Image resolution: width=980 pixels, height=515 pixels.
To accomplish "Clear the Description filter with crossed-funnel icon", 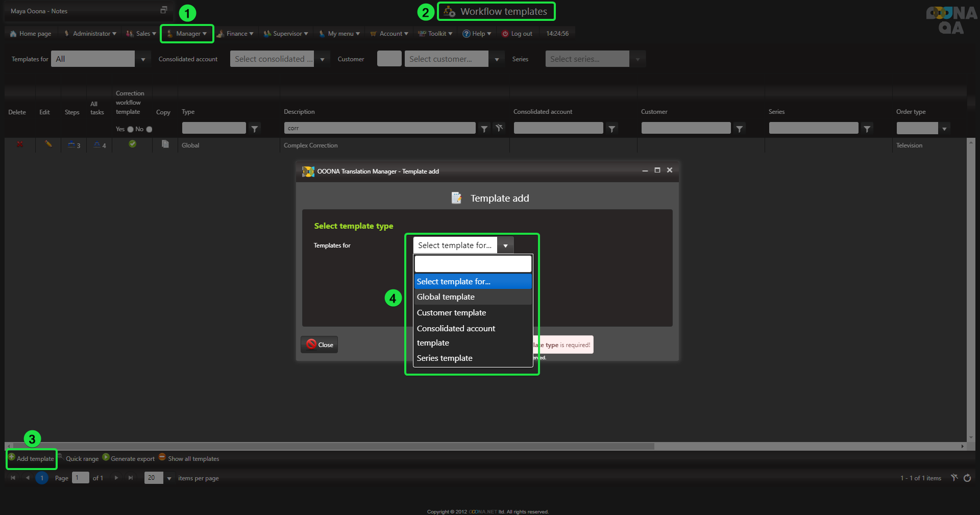I will coord(499,128).
